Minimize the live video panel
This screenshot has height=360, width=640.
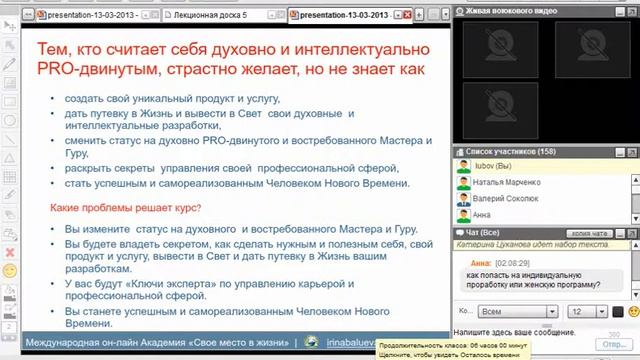(620, 12)
